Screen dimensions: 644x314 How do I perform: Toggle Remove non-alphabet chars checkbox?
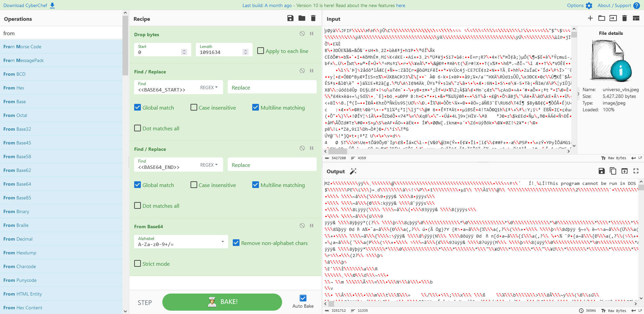pos(236,243)
